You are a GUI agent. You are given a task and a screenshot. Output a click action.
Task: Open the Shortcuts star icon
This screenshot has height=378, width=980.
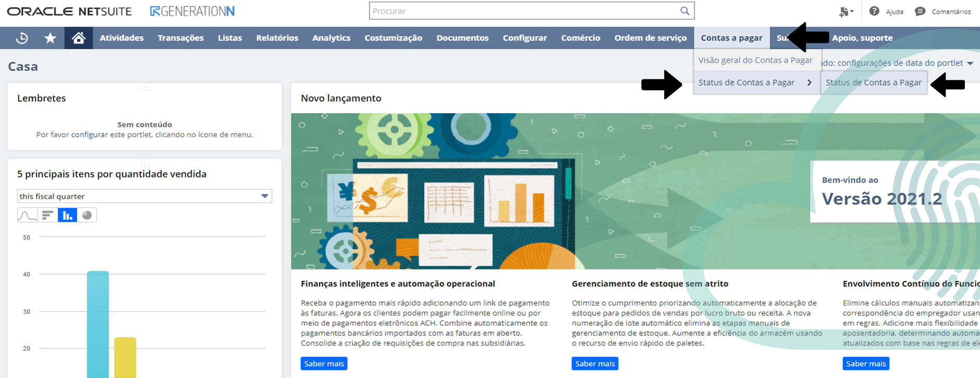click(x=50, y=38)
